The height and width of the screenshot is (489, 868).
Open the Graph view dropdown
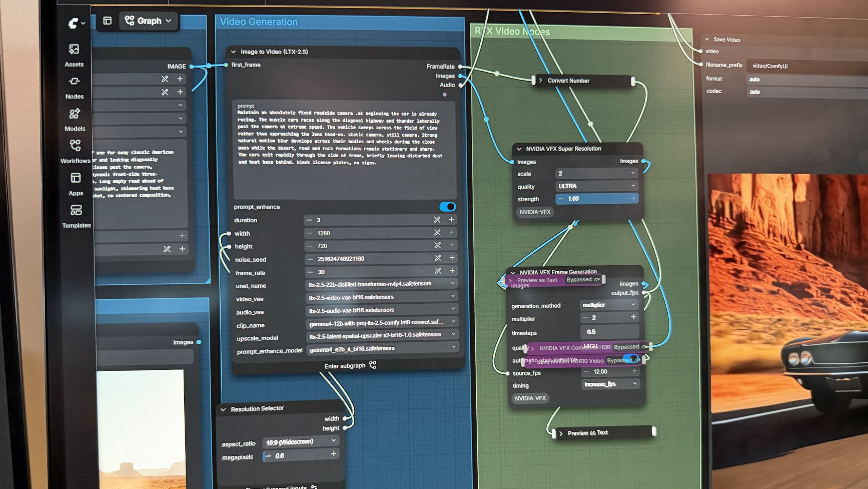coord(148,21)
